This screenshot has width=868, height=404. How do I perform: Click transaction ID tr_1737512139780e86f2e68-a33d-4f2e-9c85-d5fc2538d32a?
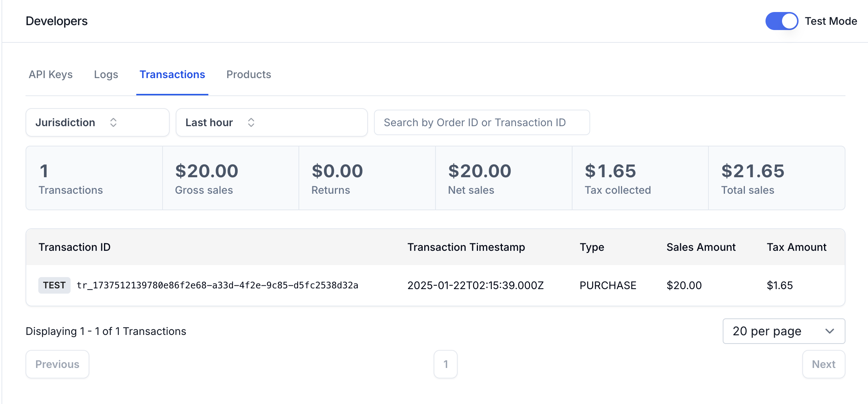point(217,285)
